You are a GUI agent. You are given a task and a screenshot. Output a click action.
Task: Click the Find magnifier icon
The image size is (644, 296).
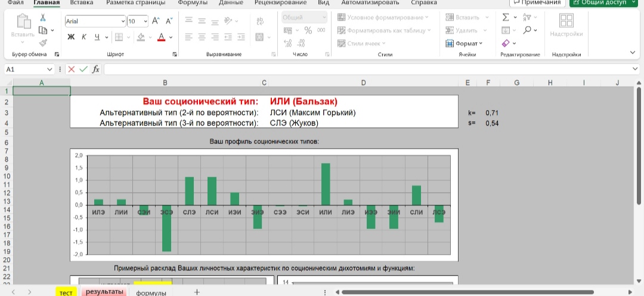pyautogui.click(x=527, y=30)
